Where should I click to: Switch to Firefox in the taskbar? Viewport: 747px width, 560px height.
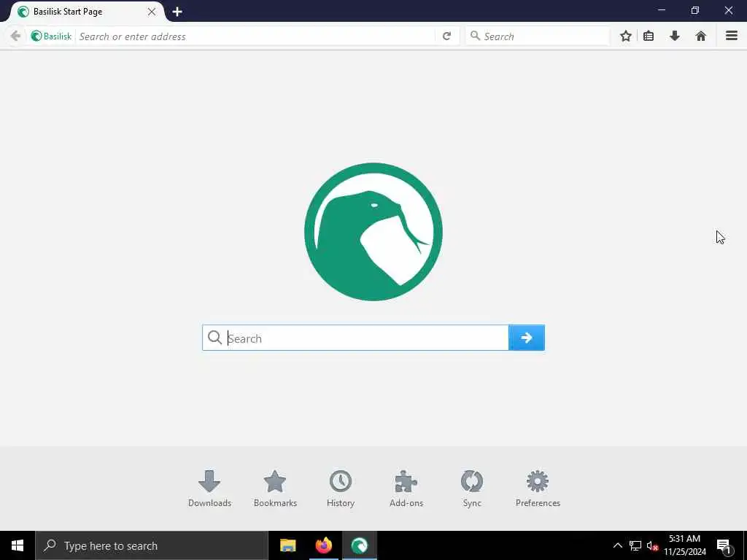coord(324,545)
